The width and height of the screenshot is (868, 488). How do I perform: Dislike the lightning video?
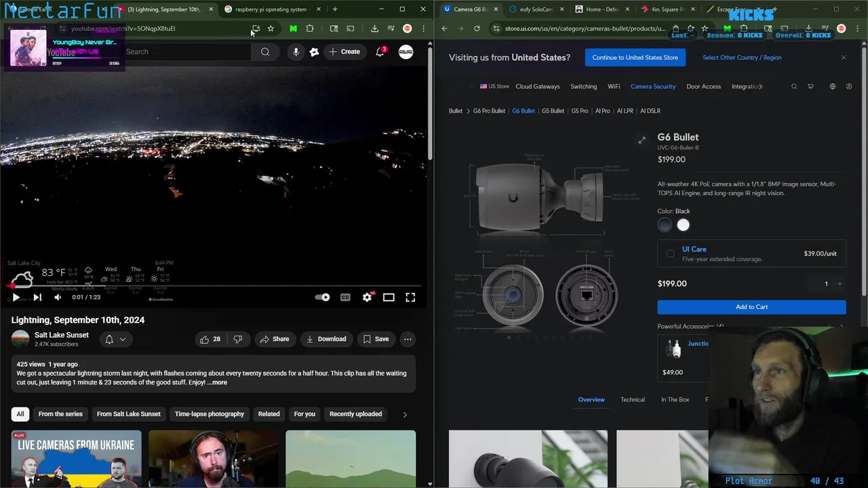[x=238, y=339]
